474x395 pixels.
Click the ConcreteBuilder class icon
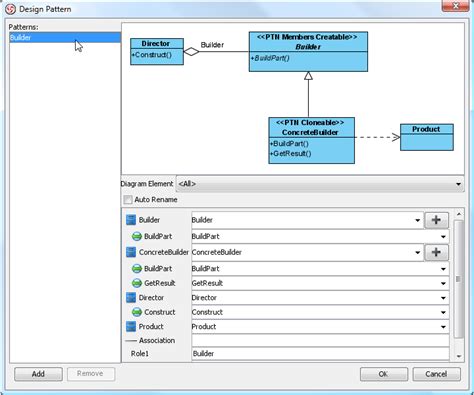[131, 252]
